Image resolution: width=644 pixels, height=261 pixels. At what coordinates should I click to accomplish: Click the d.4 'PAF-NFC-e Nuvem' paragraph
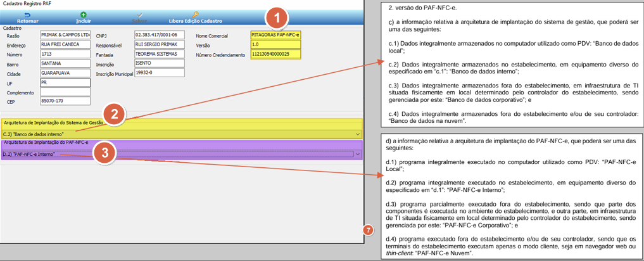click(x=512, y=246)
